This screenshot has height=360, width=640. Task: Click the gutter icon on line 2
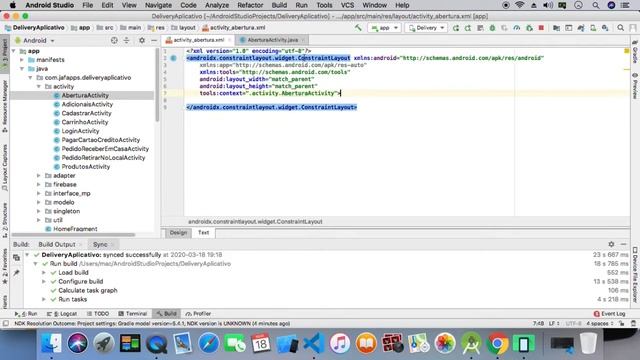(173, 58)
